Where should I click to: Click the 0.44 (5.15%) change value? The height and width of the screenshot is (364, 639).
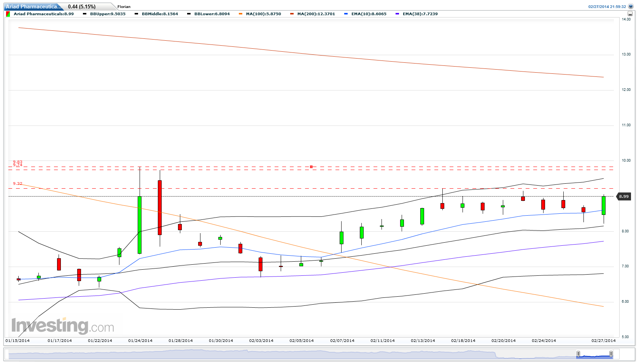(82, 7)
